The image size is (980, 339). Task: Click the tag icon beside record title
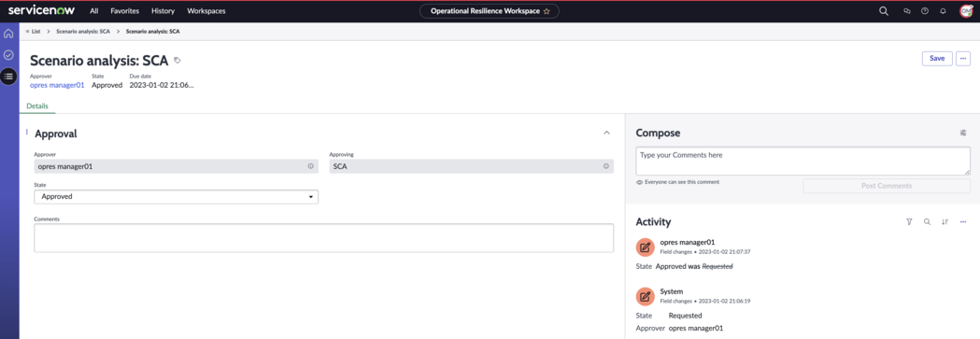point(178,61)
